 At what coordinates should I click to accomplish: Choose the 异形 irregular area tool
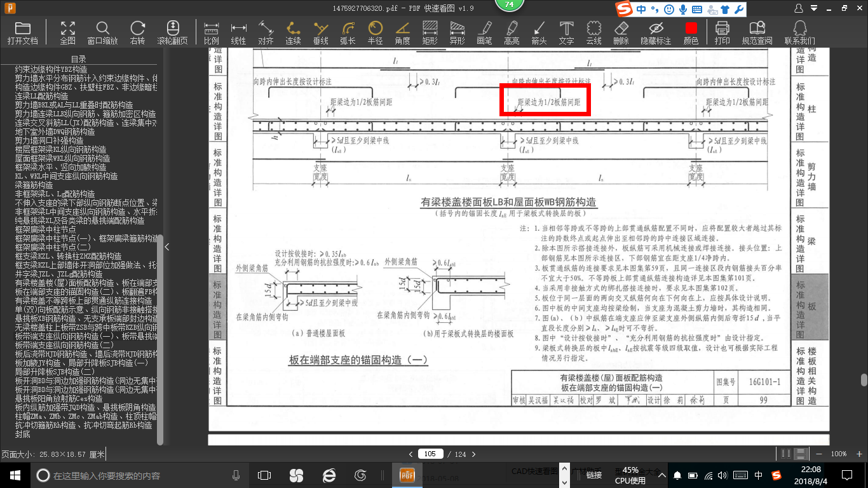(457, 32)
